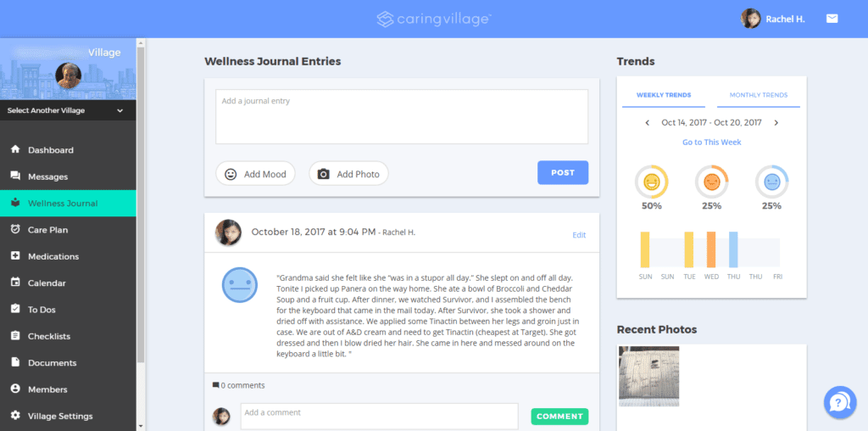
Task: Switch to the Monthly Trends tab
Action: click(x=759, y=95)
